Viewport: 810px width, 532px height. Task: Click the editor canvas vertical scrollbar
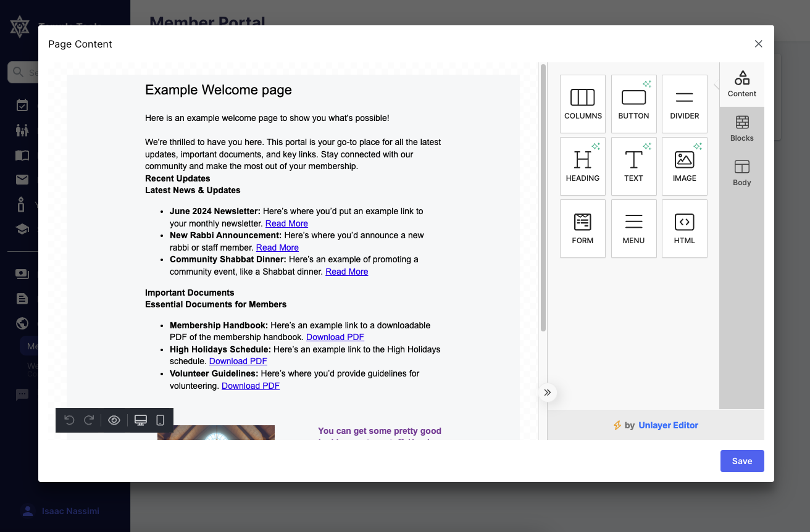[543, 197]
